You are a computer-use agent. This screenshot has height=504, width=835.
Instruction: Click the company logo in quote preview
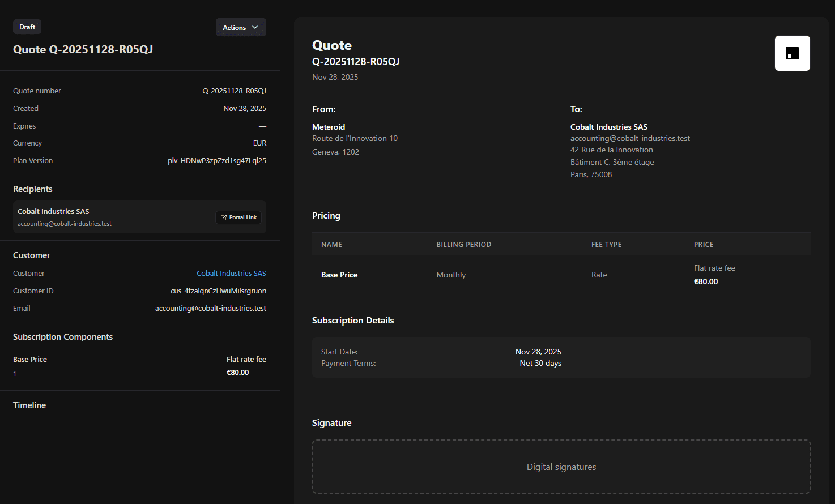pos(793,53)
